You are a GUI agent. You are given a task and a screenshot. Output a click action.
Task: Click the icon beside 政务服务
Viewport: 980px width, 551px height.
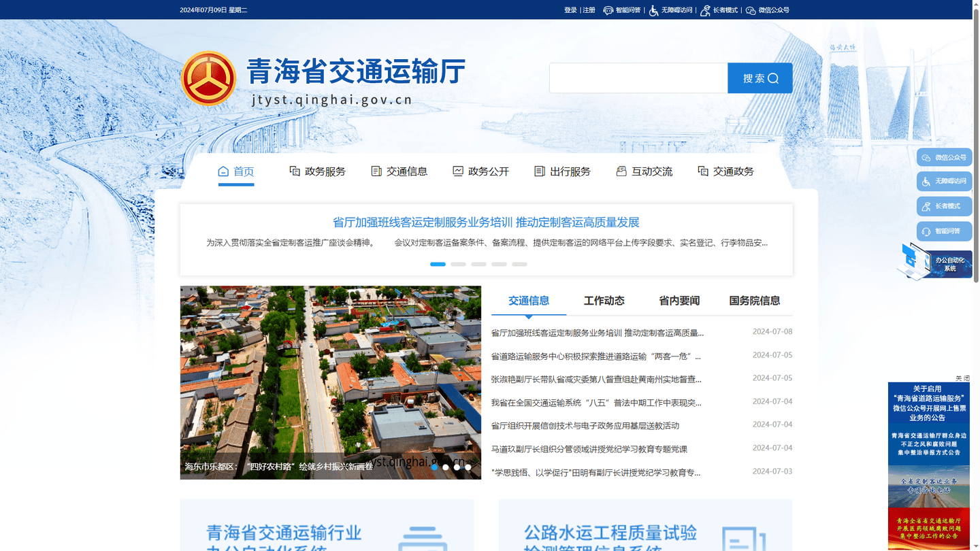[x=295, y=171]
